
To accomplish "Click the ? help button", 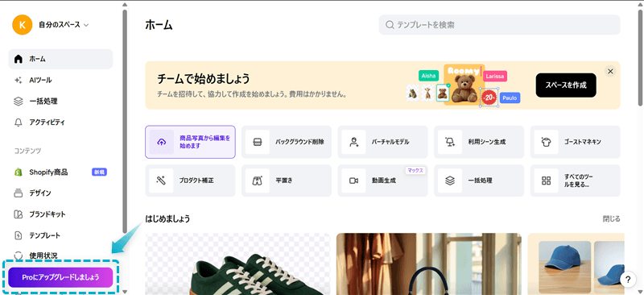I will [628, 280].
